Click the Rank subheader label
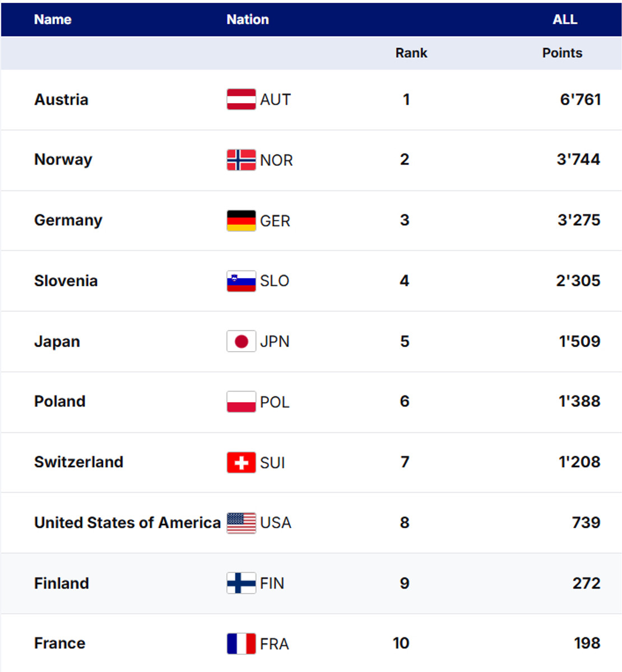 click(411, 53)
